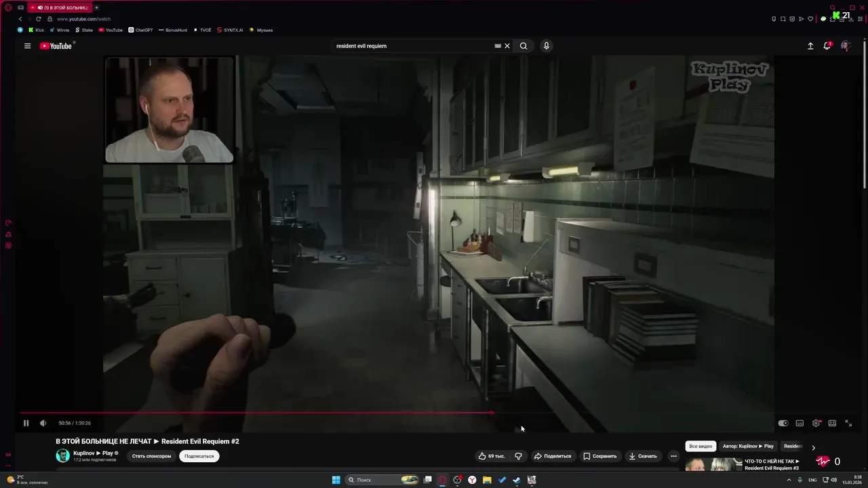Switch to theater mode in the player
868x488 pixels.
[832, 423]
